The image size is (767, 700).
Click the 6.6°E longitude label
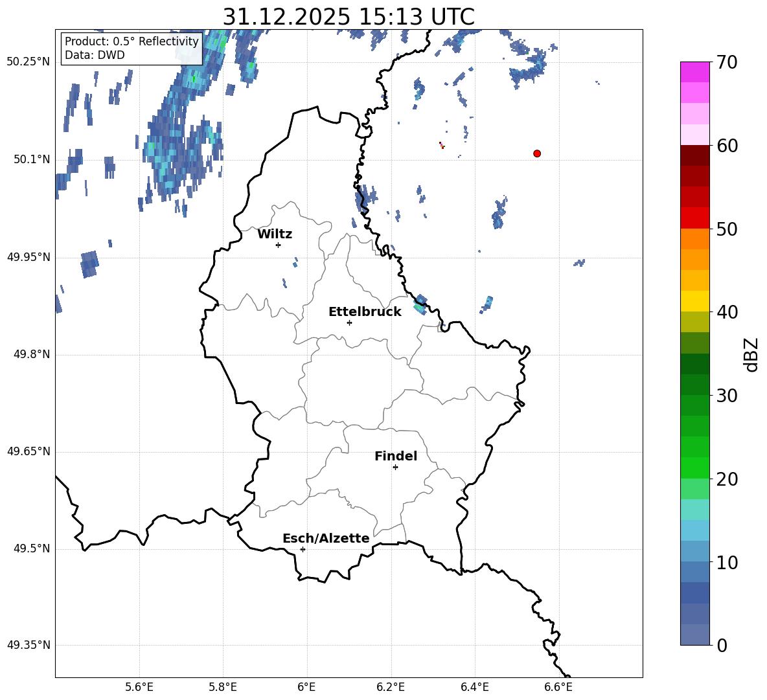(558, 687)
